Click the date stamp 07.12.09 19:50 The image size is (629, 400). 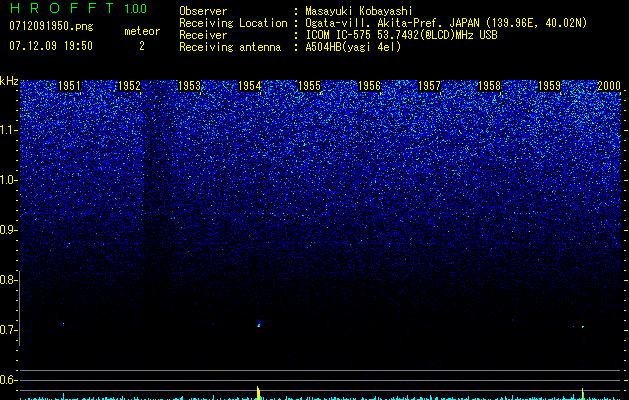51,46
